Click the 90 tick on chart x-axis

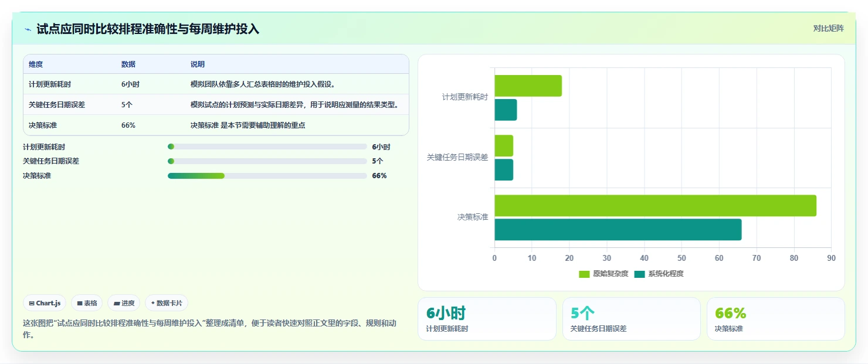[x=831, y=258]
